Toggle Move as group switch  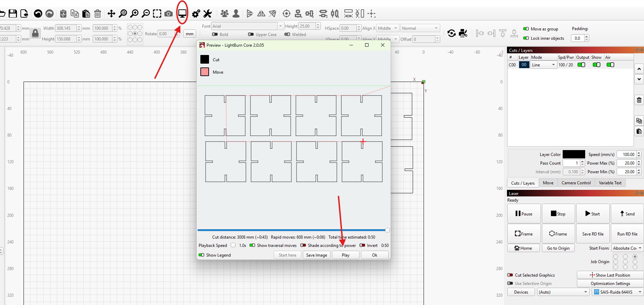point(526,29)
